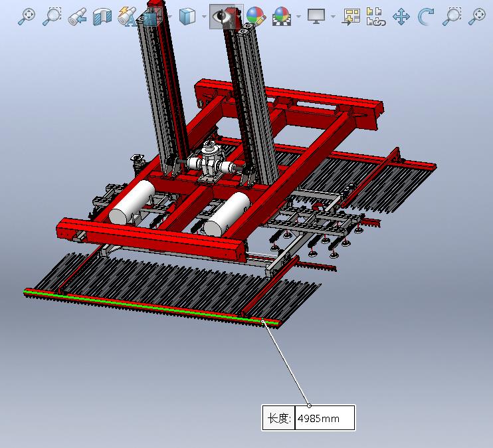Screen dimensions: 493x448
Task: Click the 长度: label in callout
Action: point(278,418)
